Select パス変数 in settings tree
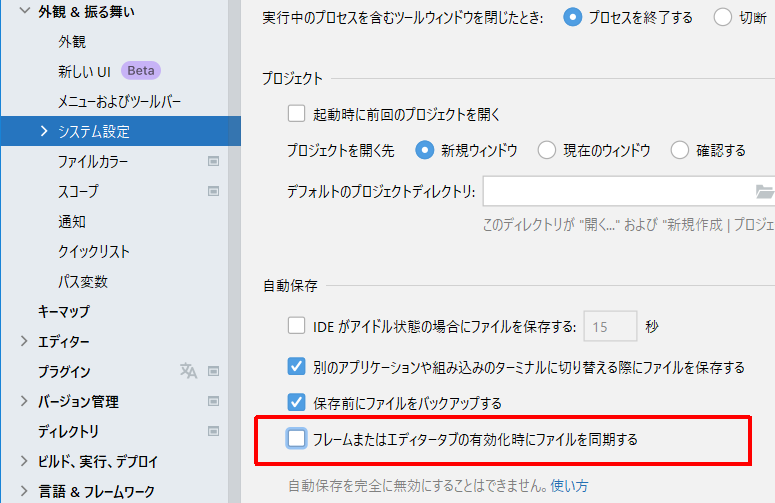Viewport: 775px width, 503px height. coord(83,282)
